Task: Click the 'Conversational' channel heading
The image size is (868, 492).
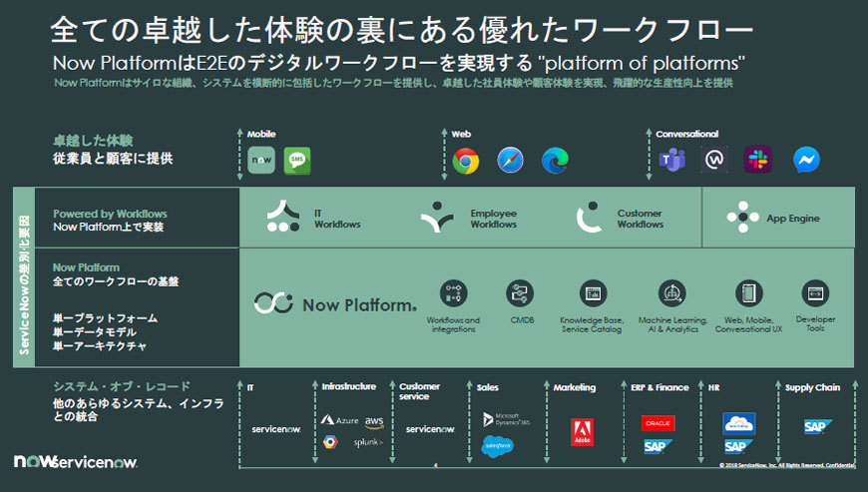Action: [x=687, y=134]
